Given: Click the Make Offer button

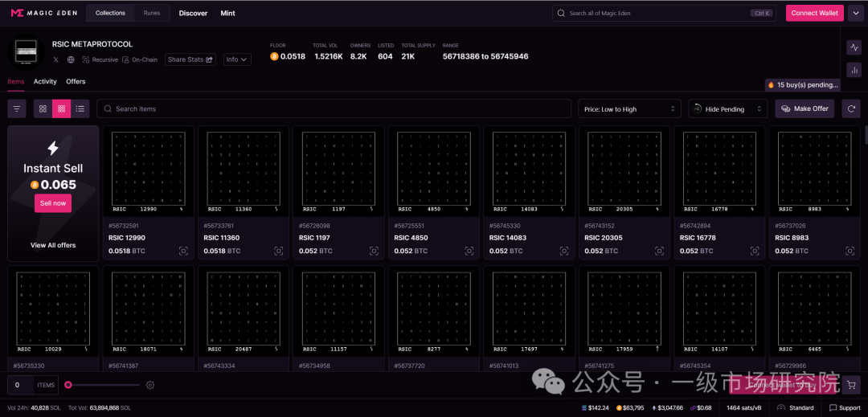Looking at the screenshot, I should coord(805,109).
